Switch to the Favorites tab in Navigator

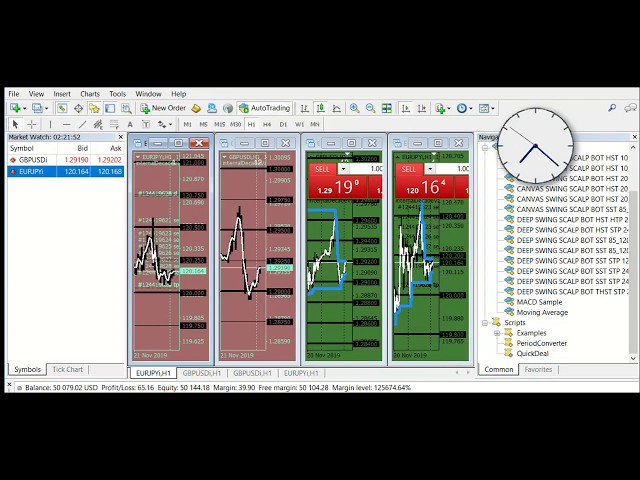(x=538, y=369)
